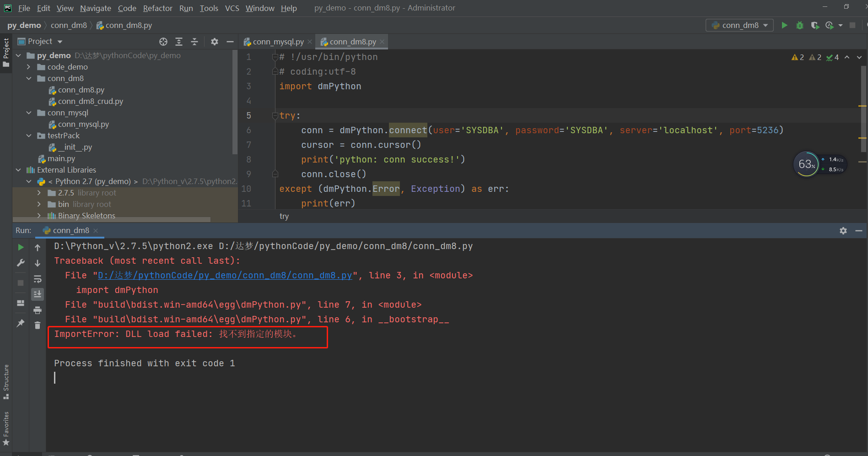Click conn_dm8 breadcrumb in navigation bar
The height and width of the screenshot is (456, 868).
coord(69,25)
